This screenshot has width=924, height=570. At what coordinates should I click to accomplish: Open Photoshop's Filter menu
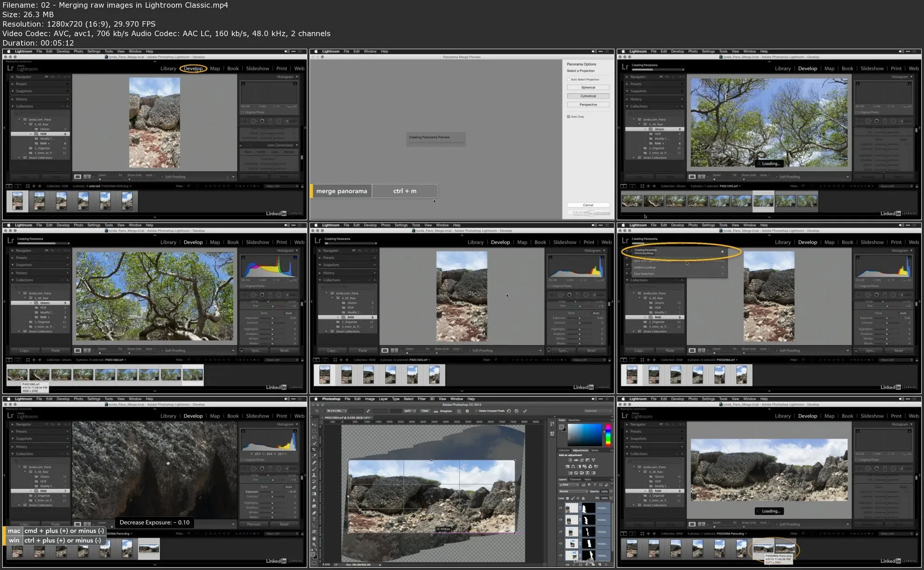click(x=421, y=399)
